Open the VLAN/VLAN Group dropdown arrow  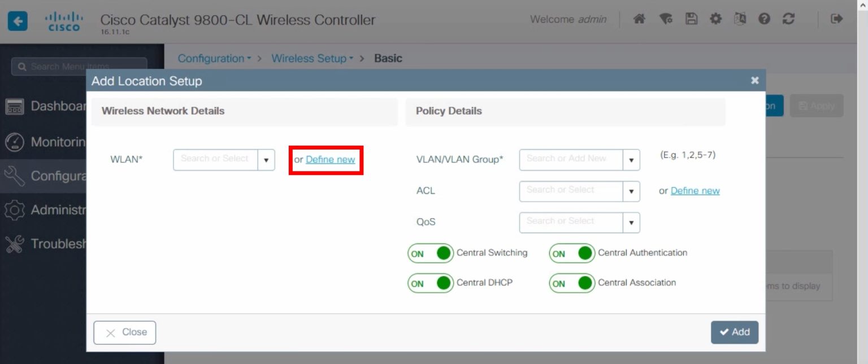point(631,160)
